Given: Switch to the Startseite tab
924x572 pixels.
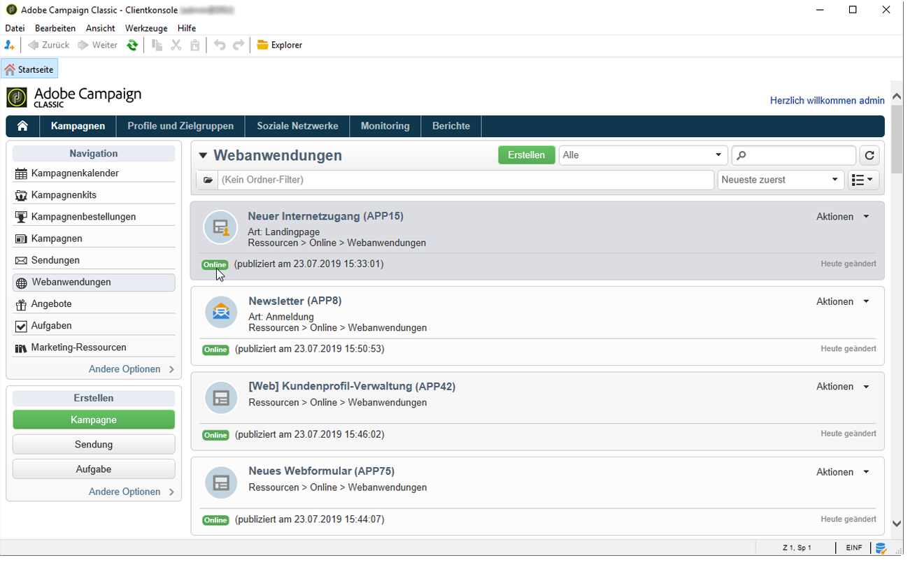Looking at the screenshot, I should pyautogui.click(x=29, y=70).
